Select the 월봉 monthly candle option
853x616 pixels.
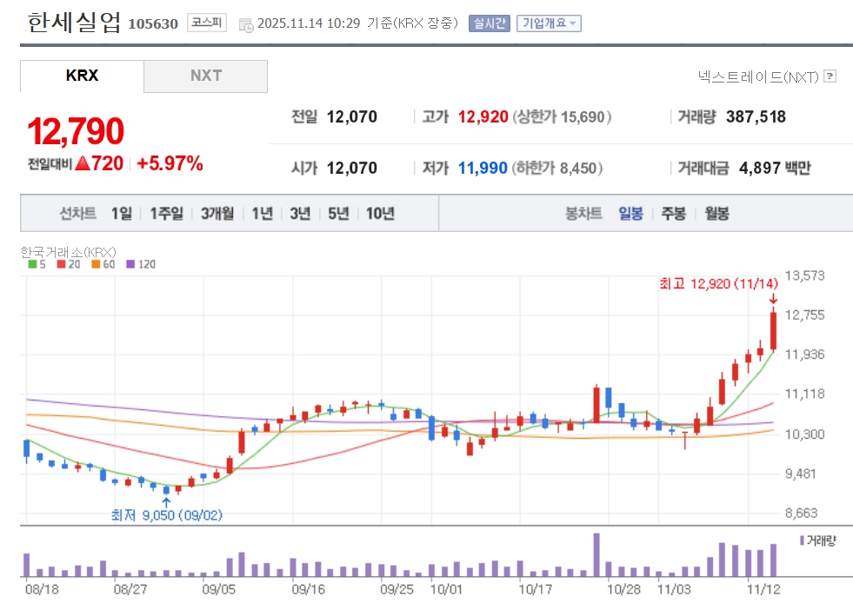(x=716, y=214)
